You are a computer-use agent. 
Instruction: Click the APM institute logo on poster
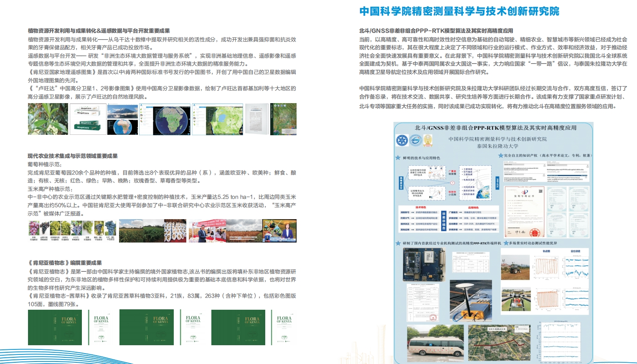coord(416,140)
